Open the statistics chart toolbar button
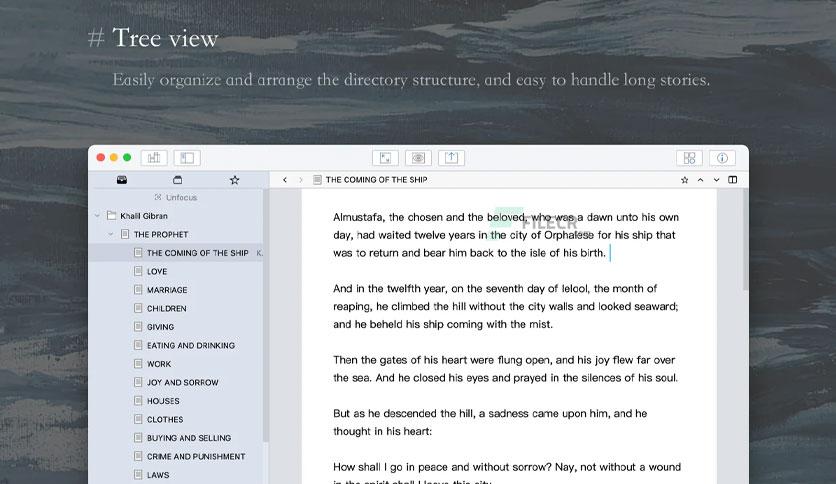This screenshot has height=484, width=836. coord(154,158)
